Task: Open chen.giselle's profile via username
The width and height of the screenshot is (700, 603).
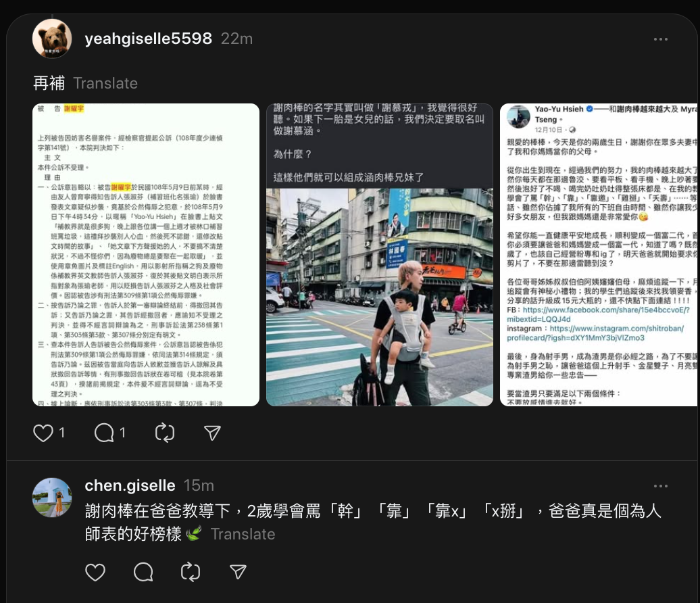Action: point(130,485)
